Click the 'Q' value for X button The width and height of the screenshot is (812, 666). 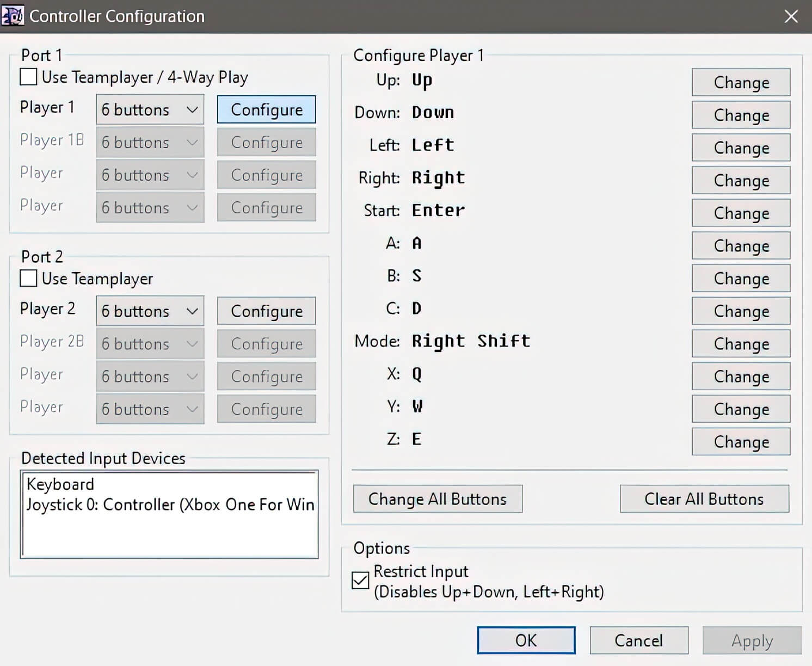[417, 374]
